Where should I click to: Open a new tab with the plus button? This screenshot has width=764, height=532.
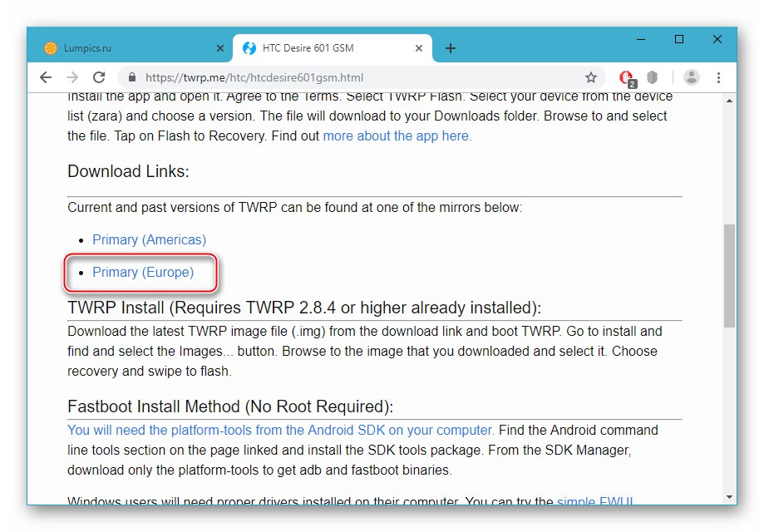(x=451, y=48)
